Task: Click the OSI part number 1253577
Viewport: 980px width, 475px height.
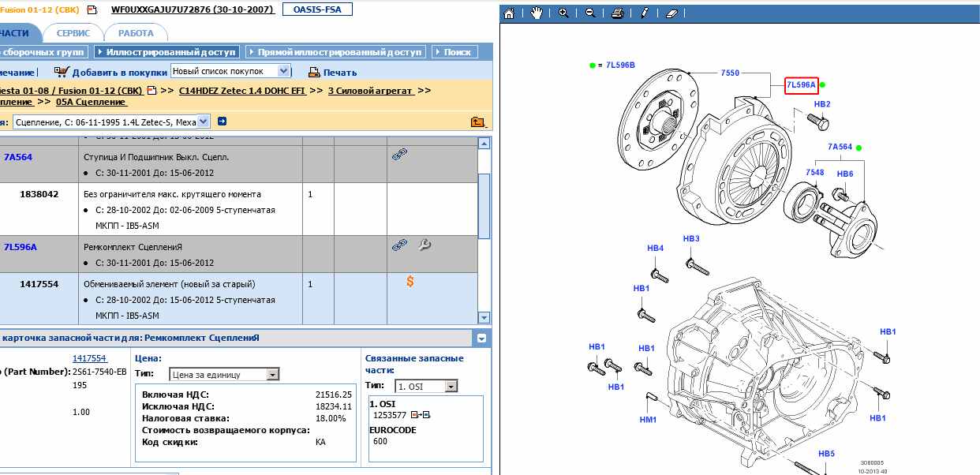Action: click(x=389, y=415)
